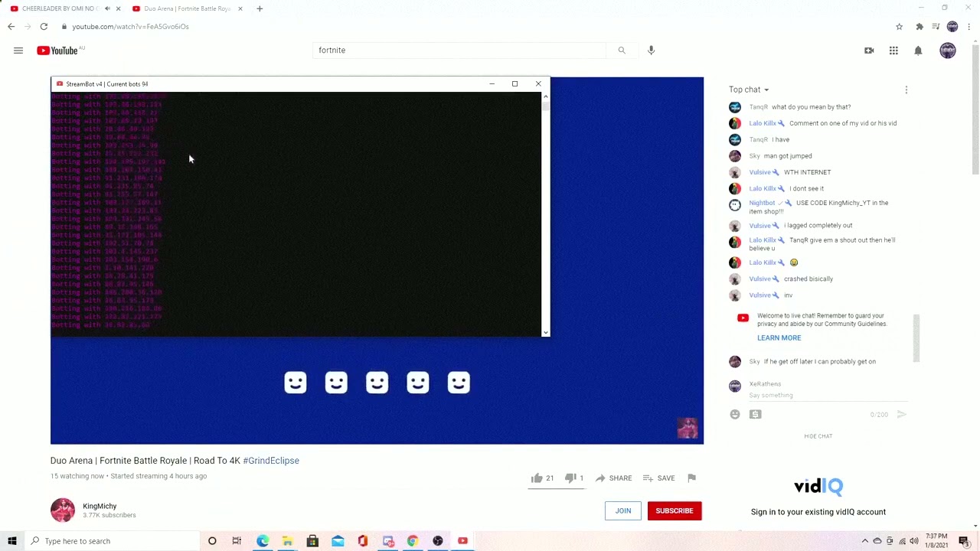Image resolution: width=980 pixels, height=551 pixels.
Task: Open the YouTube apps grid
Action: pyautogui.click(x=893, y=51)
